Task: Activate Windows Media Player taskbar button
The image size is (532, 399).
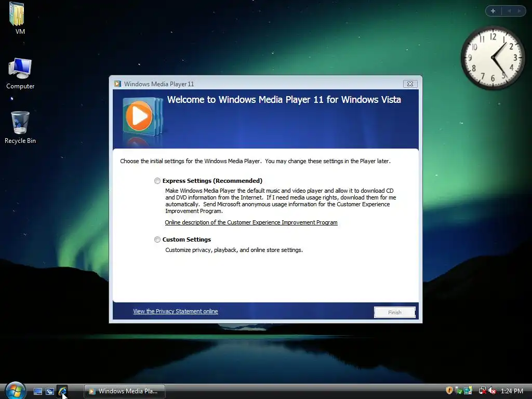Action: tap(125, 391)
